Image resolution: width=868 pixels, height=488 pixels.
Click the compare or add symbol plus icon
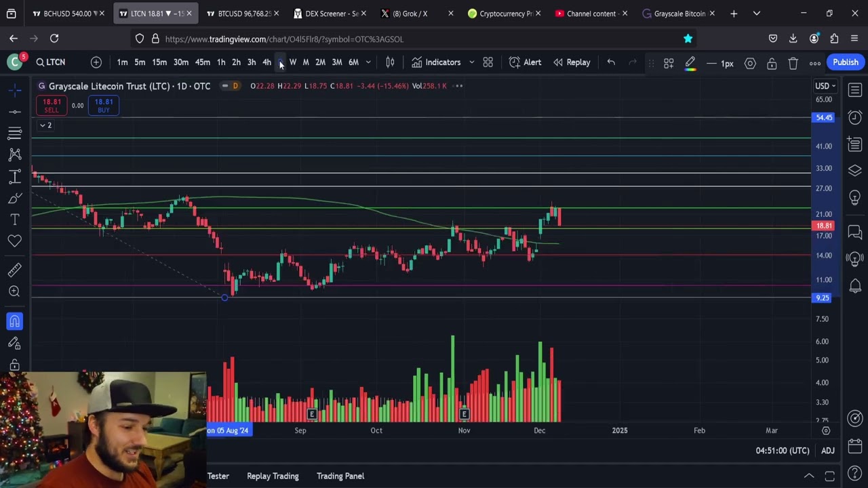click(x=96, y=62)
